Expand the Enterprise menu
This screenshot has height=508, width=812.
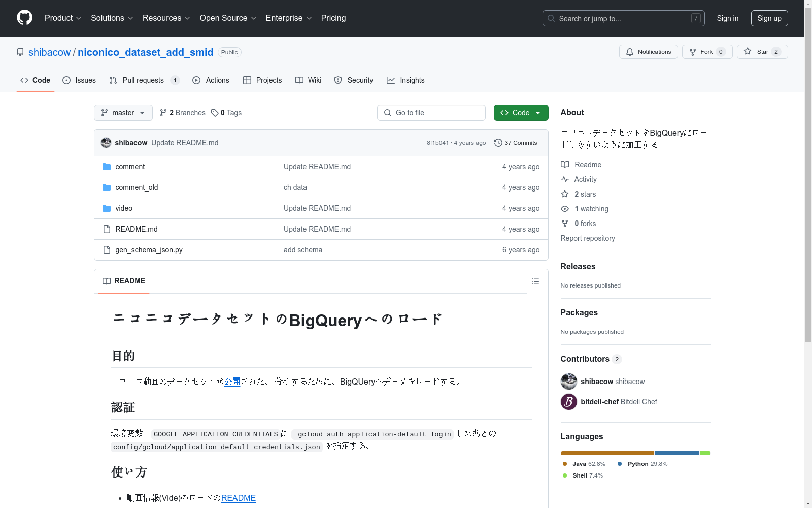click(x=289, y=18)
